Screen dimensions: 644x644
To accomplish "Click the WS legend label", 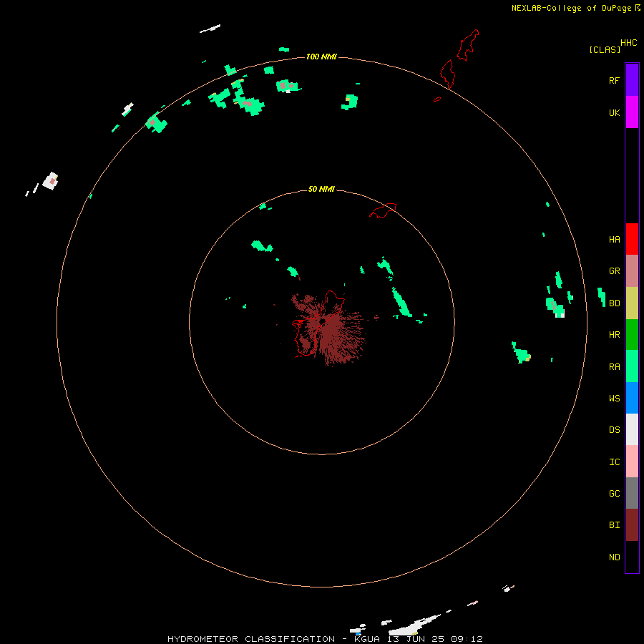I will pos(614,399).
